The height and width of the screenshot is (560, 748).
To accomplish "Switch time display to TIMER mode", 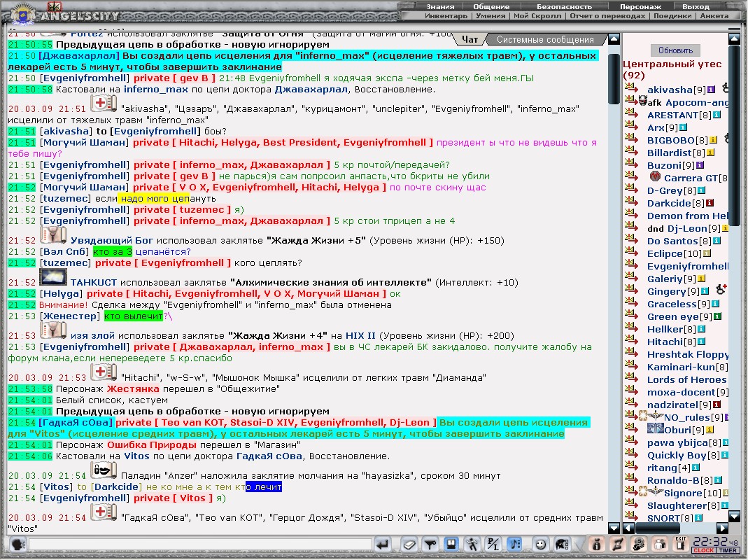I will pos(728,550).
